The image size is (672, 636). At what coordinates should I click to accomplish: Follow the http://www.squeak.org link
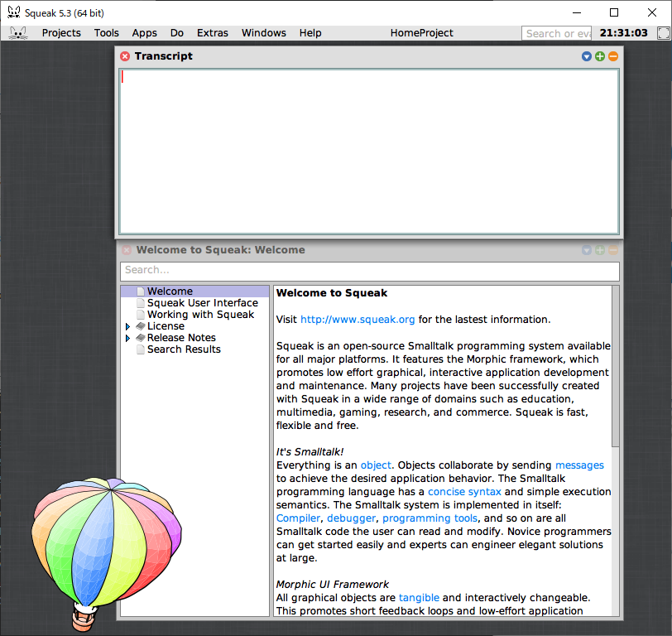tap(358, 320)
